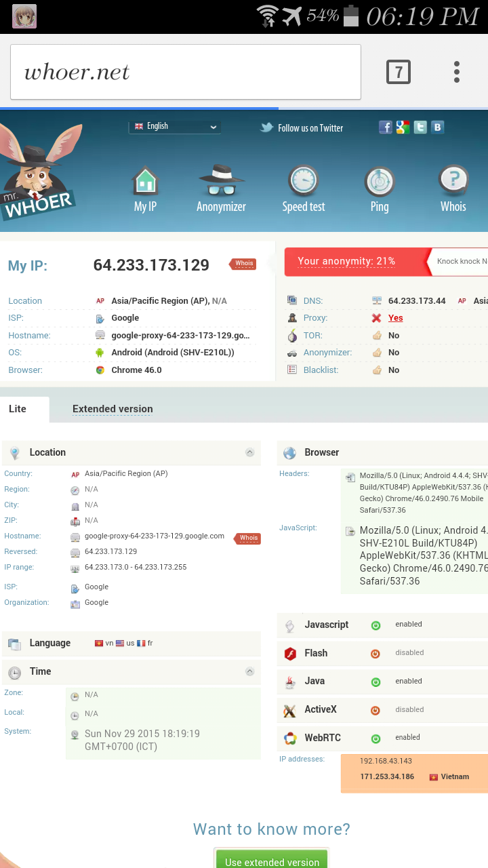Click the Anonymizer menu label

pyautogui.click(x=221, y=207)
